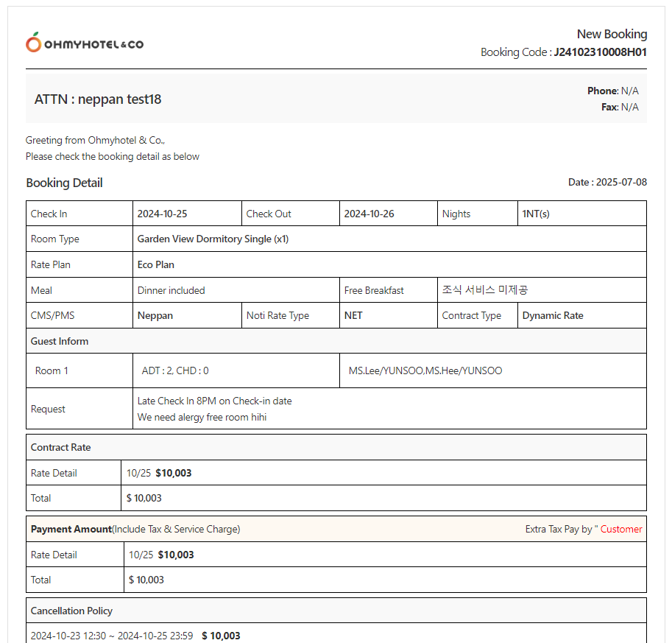Click the greeting from Ohmyhotel line

[x=95, y=140]
